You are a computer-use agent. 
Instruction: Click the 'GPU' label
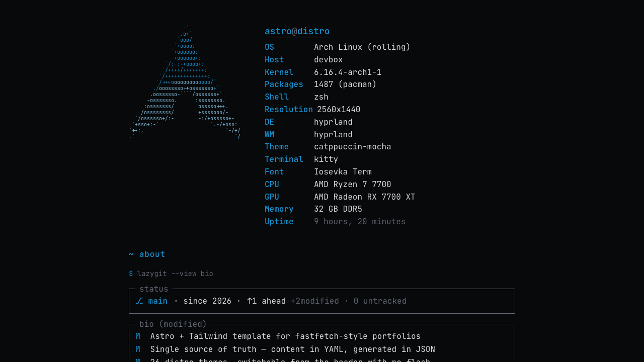click(x=272, y=197)
